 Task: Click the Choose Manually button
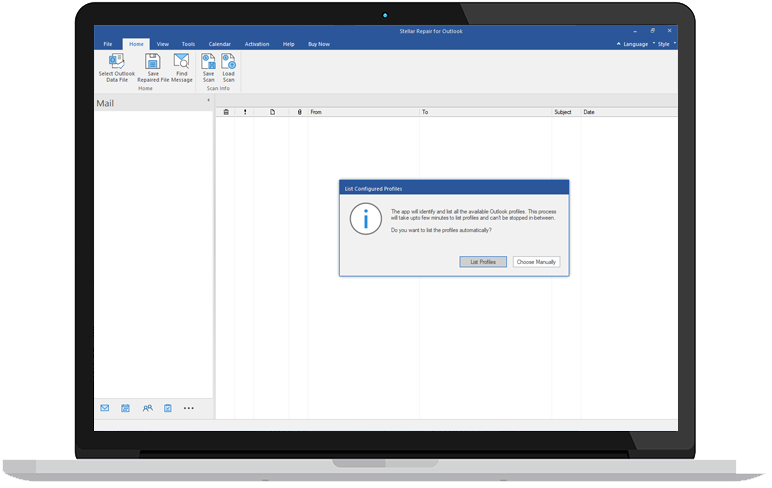click(536, 262)
